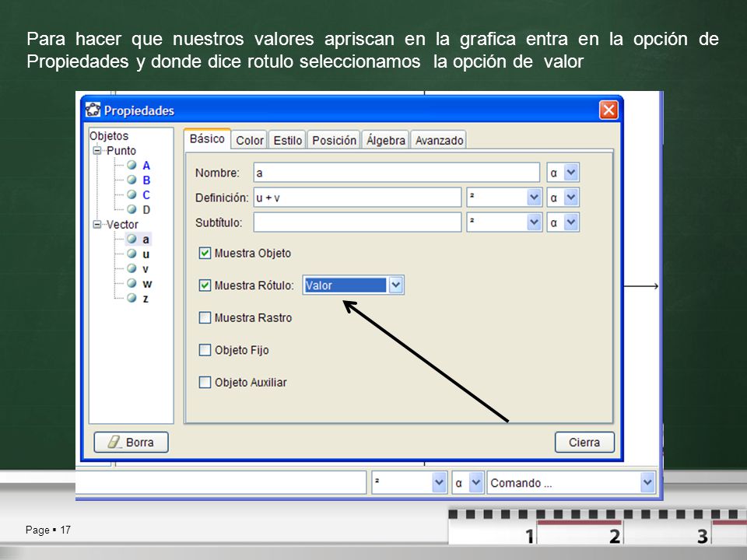The width and height of the screenshot is (747, 560).
Task: Click the sphere icon beside vector z
Action: click(132, 298)
